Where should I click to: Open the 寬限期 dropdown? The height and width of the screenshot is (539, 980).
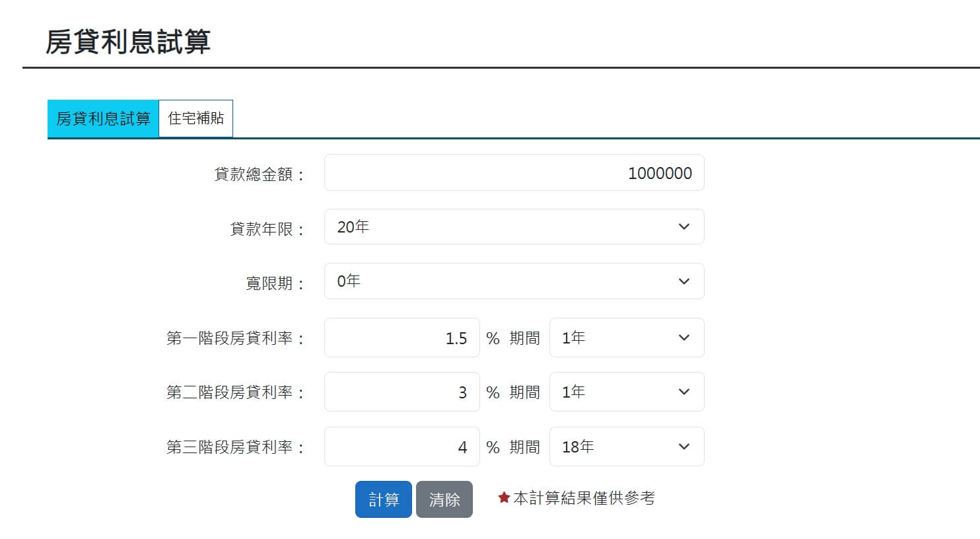pos(514,281)
